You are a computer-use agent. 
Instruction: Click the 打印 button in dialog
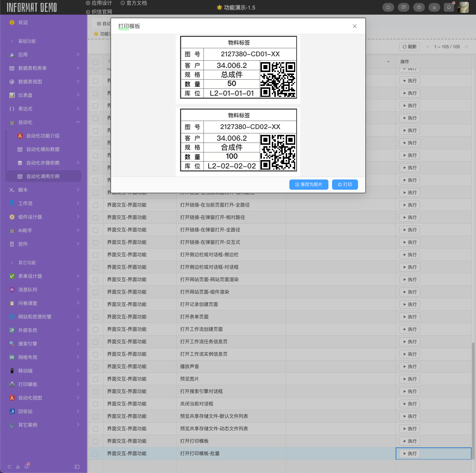pos(345,185)
